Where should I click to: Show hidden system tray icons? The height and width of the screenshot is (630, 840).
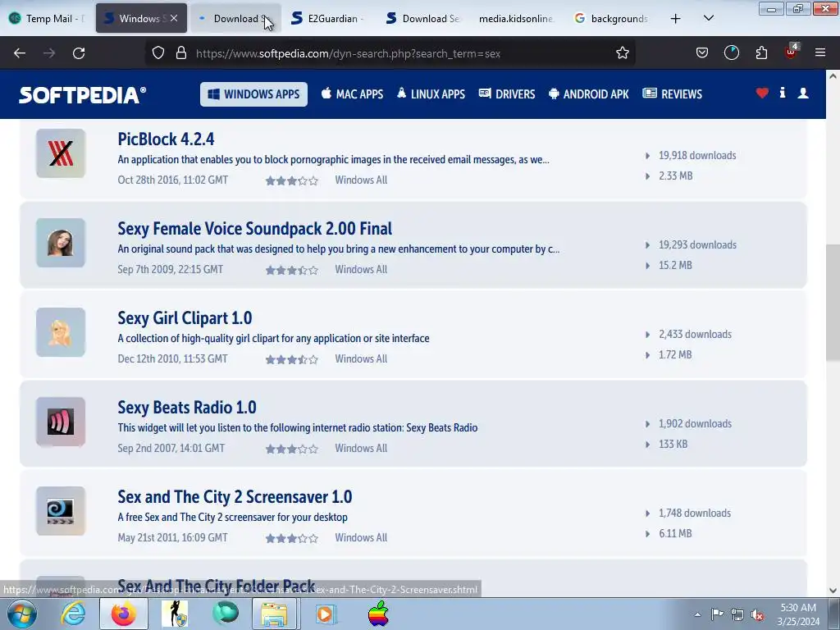coord(697,614)
